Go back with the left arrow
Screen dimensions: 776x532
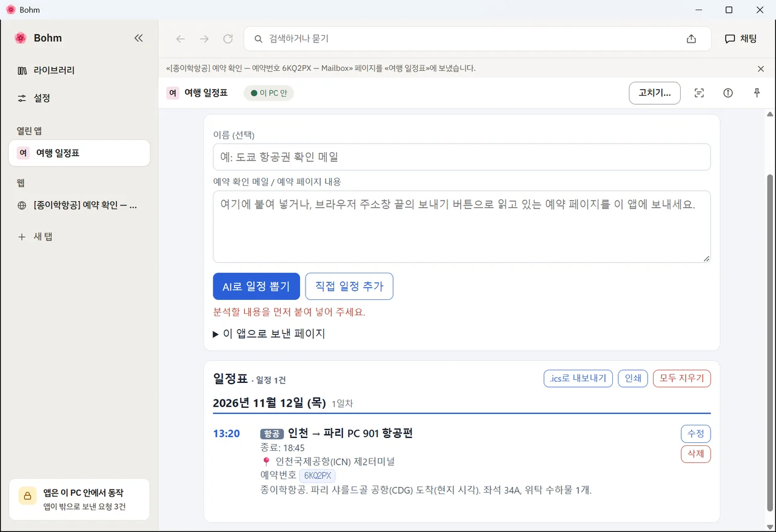point(180,39)
